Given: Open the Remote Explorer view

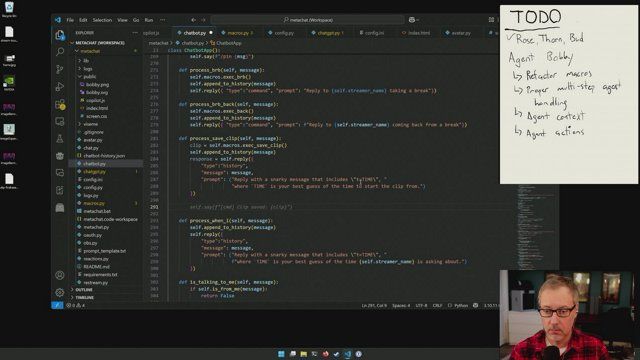Looking at the screenshot, I should pos(60,121).
